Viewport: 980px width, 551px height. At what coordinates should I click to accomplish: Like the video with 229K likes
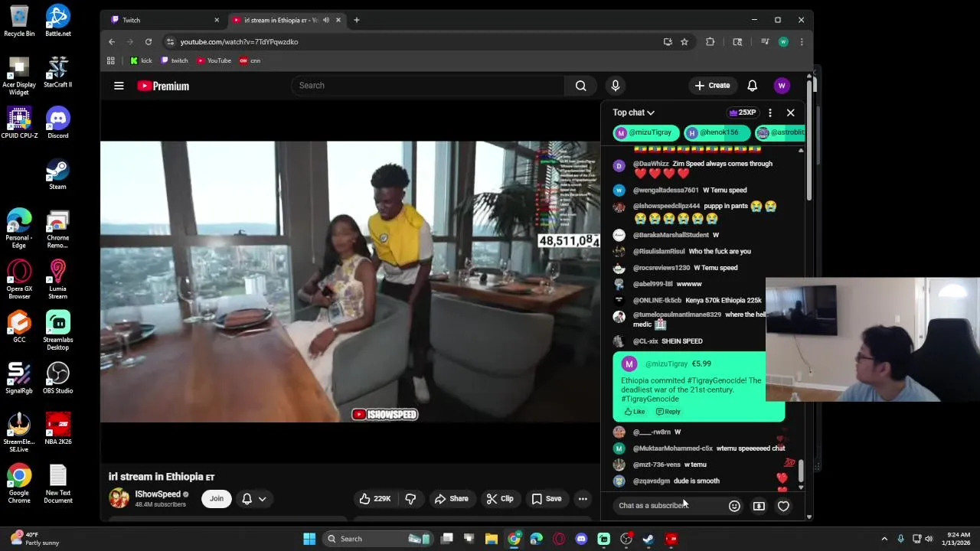(x=374, y=499)
